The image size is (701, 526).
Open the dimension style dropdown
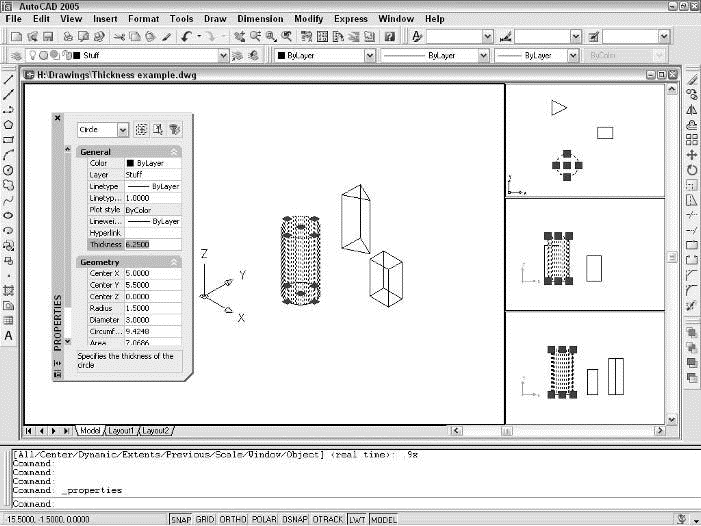point(576,36)
